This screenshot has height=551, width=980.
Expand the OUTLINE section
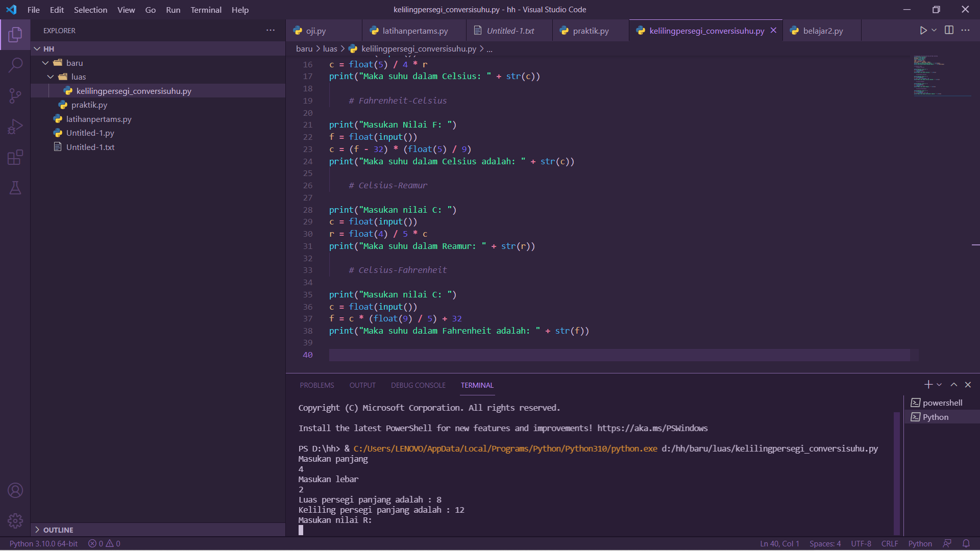(x=158, y=530)
